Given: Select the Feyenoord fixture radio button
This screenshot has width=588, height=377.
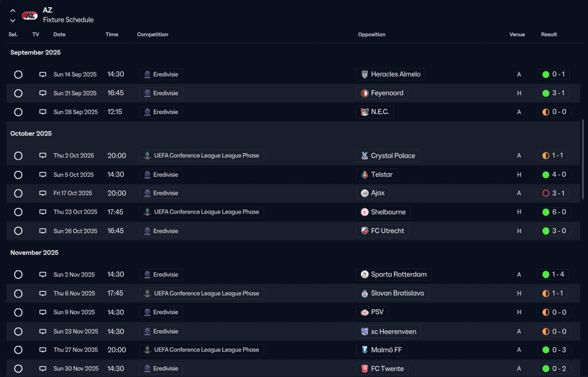Looking at the screenshot, I should point(18,93).
